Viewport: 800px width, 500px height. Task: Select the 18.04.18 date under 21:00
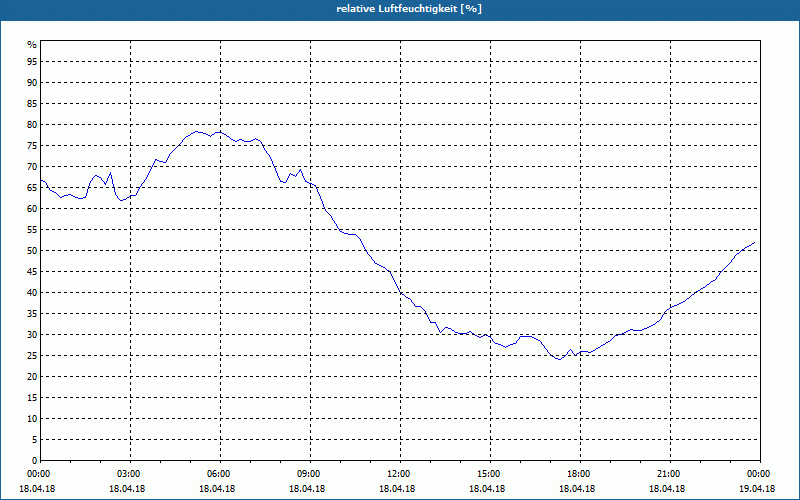pyautogui.click(x=667, y=489)
